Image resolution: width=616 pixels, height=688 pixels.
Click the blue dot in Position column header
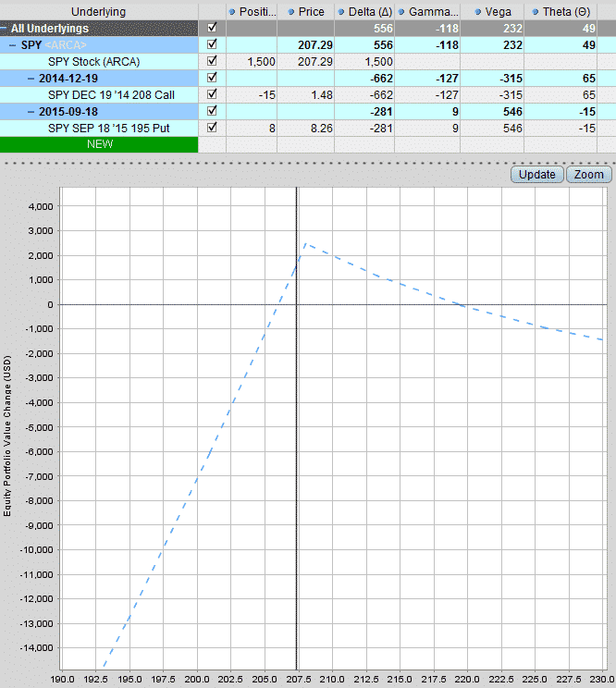232,12
